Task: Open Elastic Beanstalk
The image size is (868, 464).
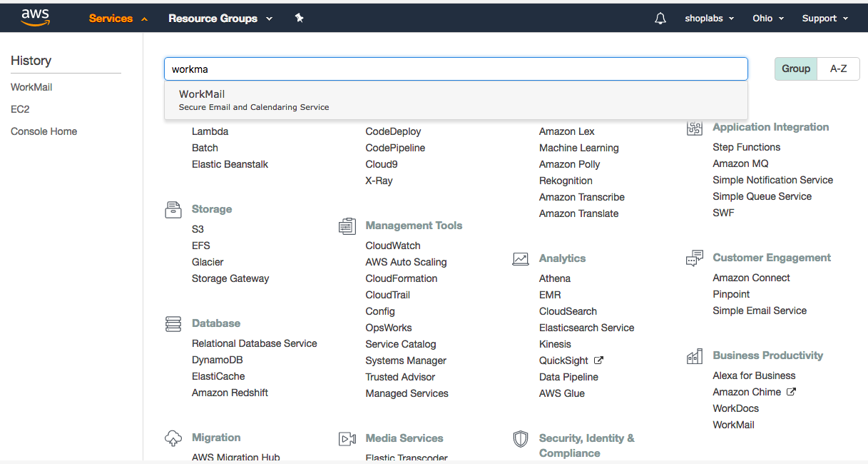Action: (230, 164)
